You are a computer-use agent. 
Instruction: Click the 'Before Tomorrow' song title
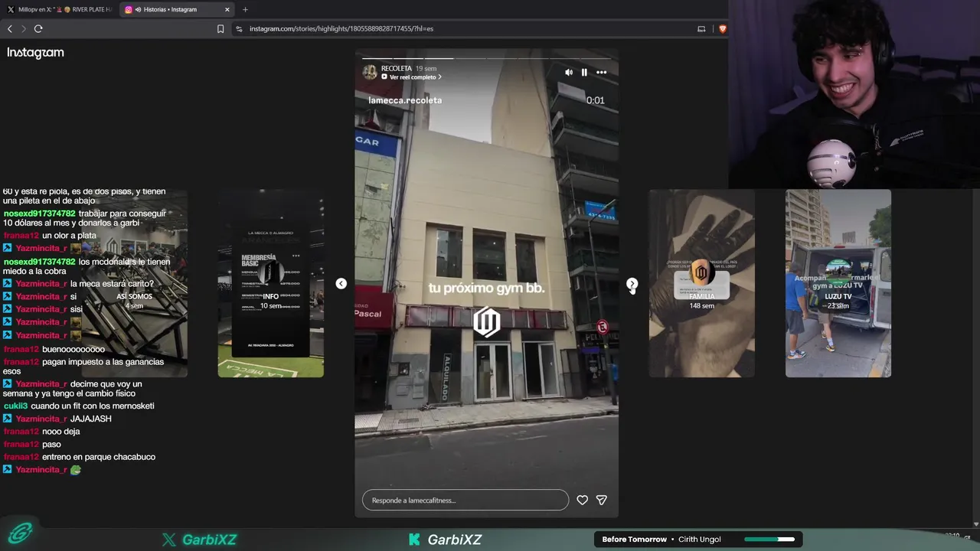635,540
